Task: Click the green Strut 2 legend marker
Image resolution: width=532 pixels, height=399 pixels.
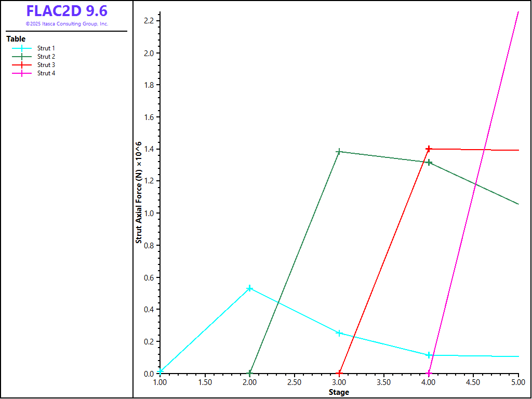Action: pyautogui.click(x=22, y=57)
